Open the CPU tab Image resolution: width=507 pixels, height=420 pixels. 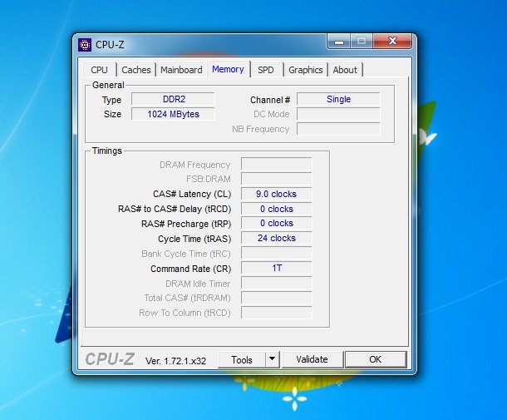[x=99, y=70]
